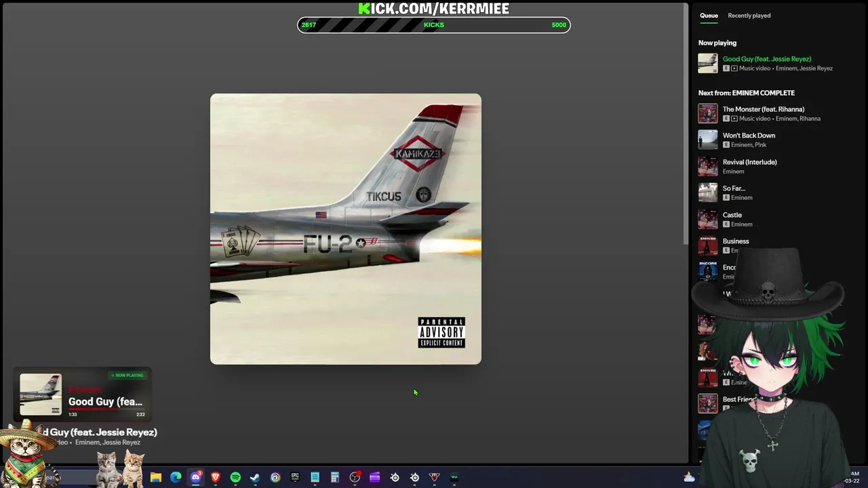The width and height of the screenshot is (868, 488).
Task: Click the Encore album thumbnail in the queue
Action: 708,272
